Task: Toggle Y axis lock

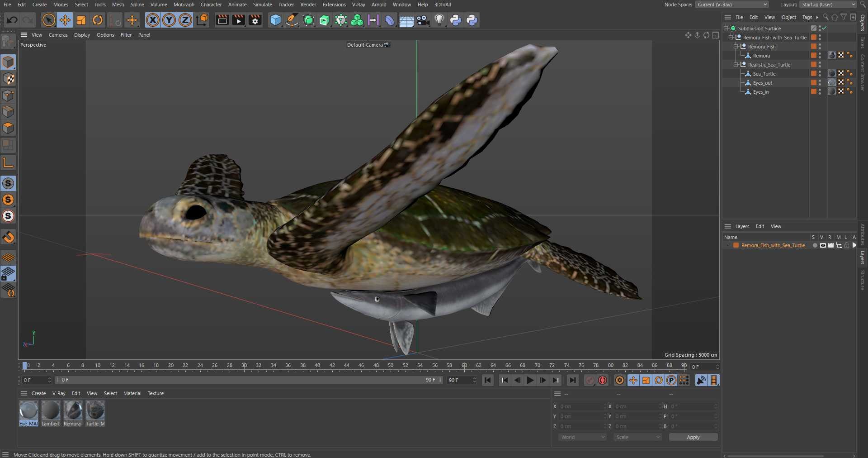Action: click(169, 20)
